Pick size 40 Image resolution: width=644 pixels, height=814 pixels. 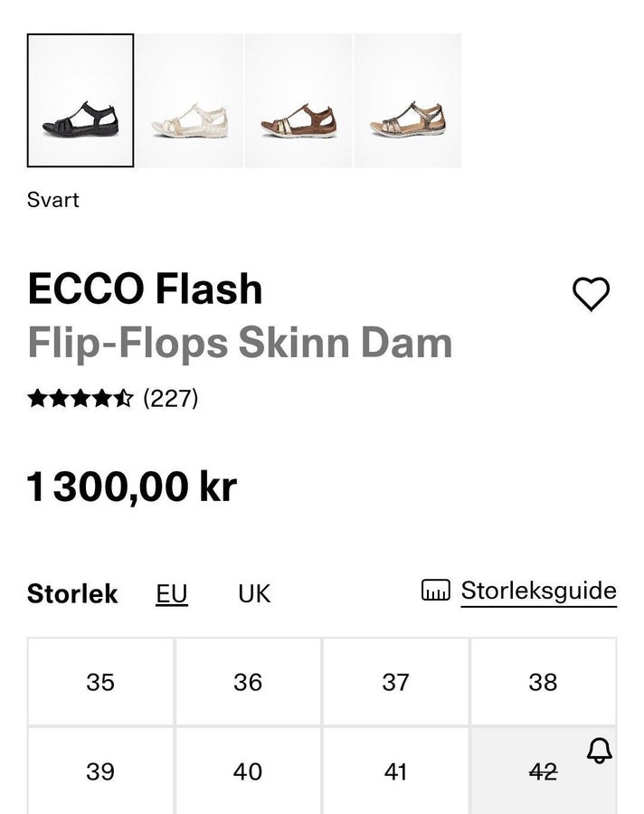[248, 771]
